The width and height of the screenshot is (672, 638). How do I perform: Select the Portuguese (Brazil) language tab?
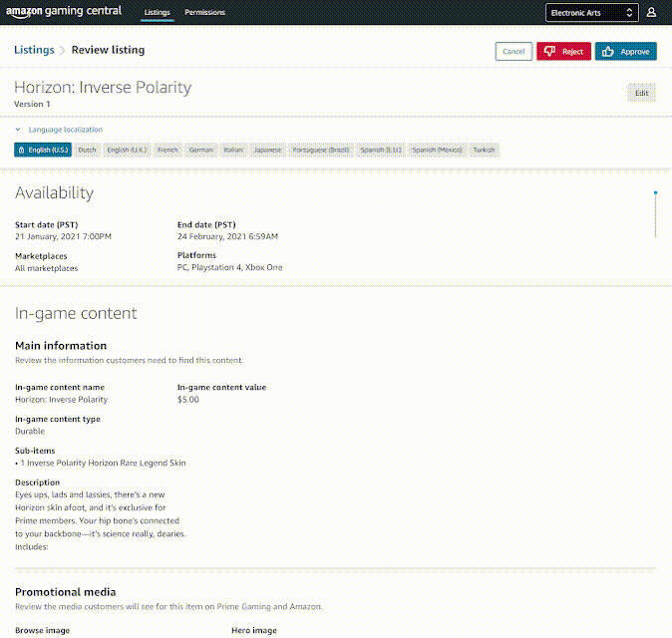point(321,150)
